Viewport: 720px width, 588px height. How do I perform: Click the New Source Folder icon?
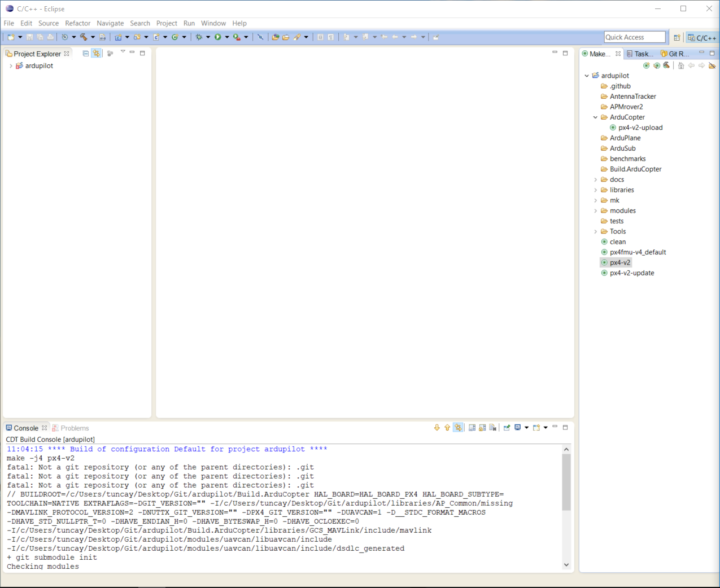pyautogui.click(x=137, y=37)
